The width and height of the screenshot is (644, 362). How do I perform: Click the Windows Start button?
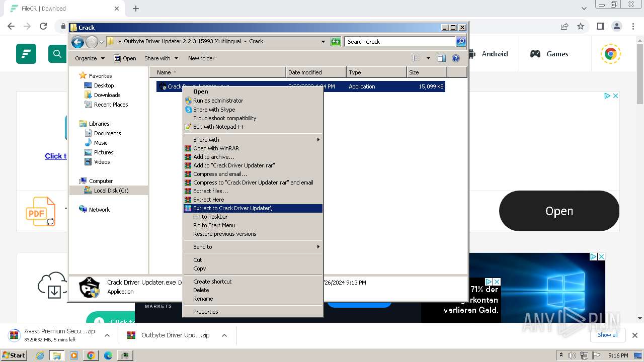14,355
